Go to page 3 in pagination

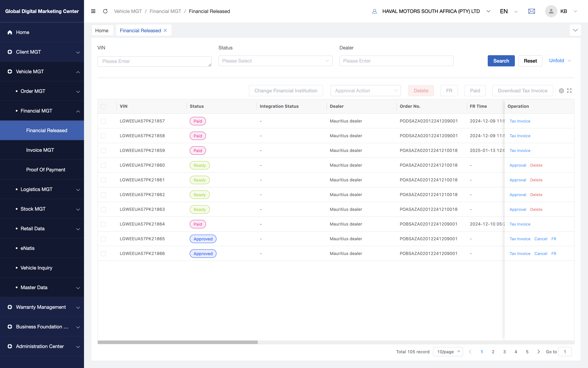(x=504, y=352)
